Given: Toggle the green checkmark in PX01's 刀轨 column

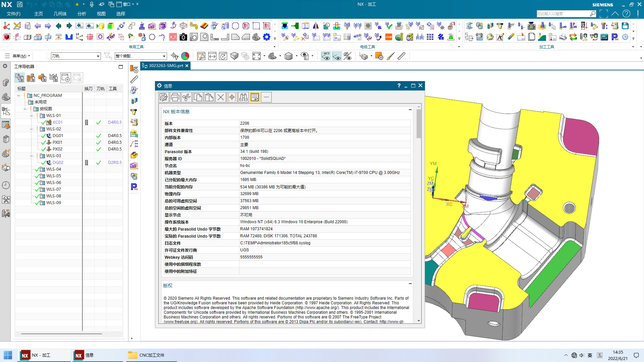Looking at the screenshot, I should [99, 142].
